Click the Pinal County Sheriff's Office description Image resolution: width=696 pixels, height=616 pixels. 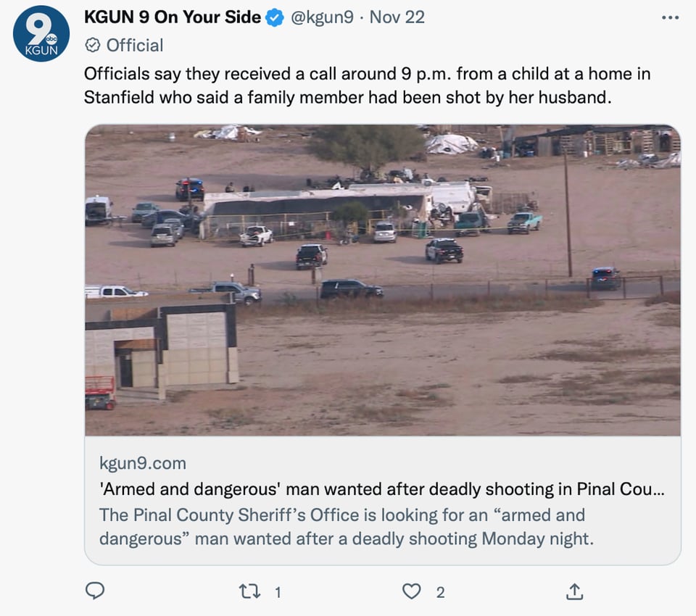tap(347, 527)
